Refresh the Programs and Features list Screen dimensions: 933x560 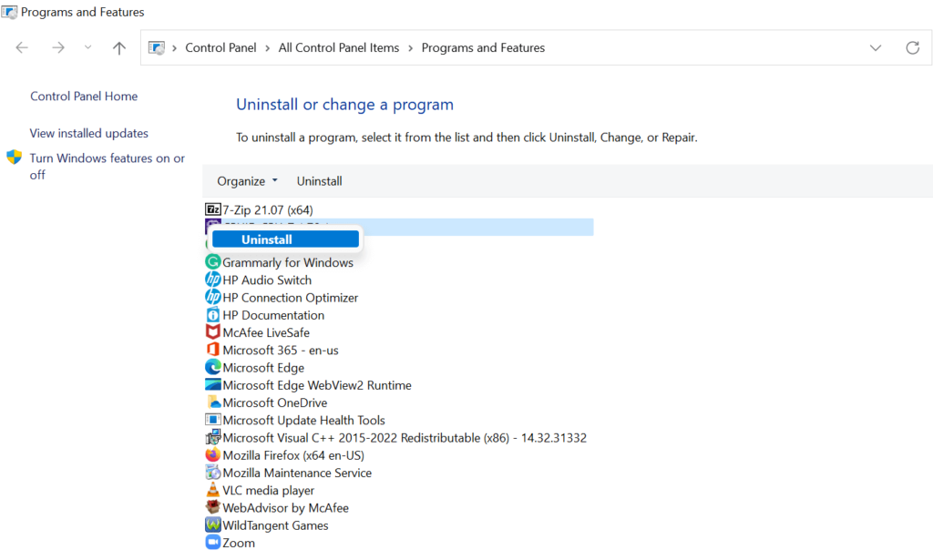point(912,47)
